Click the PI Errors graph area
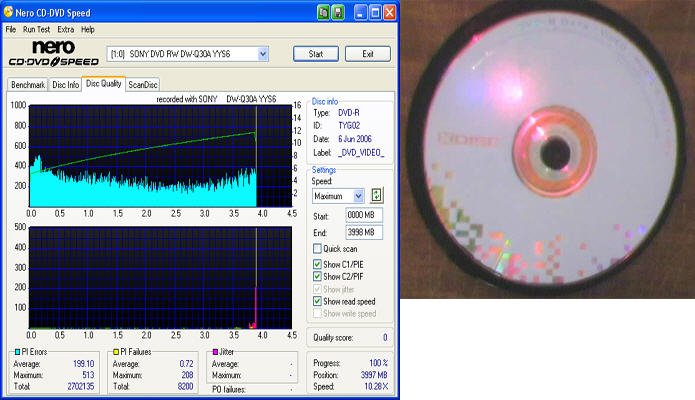The height and width of the screenshot is (400, 695). 160,156
